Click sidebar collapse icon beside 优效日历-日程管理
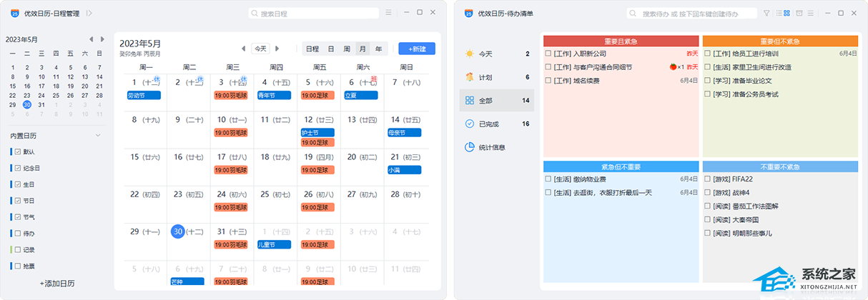Image resolution: width=868 pixels, height=300 pixels. point(89,13)
